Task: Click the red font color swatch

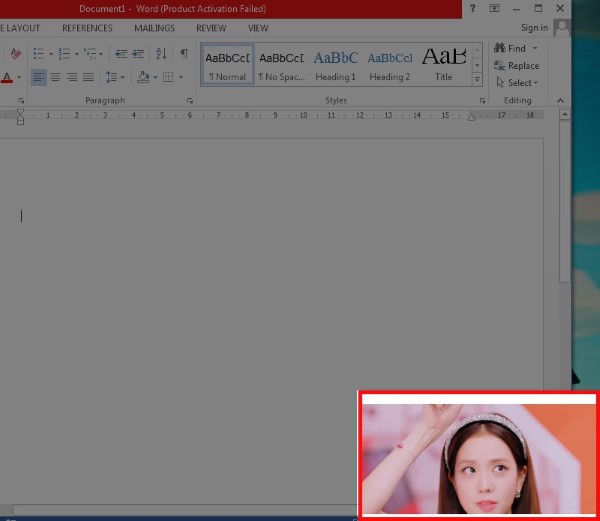Action: pos(6,78)
